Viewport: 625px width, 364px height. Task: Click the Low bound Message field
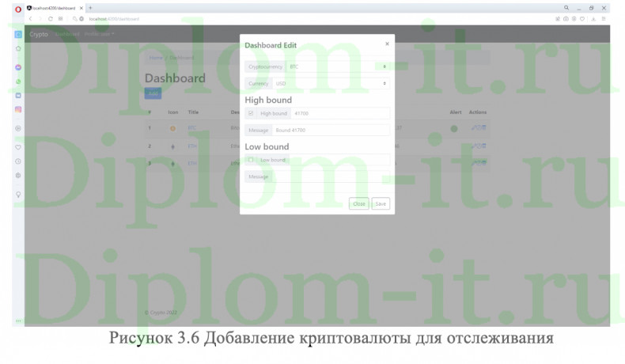click(331, 176)
